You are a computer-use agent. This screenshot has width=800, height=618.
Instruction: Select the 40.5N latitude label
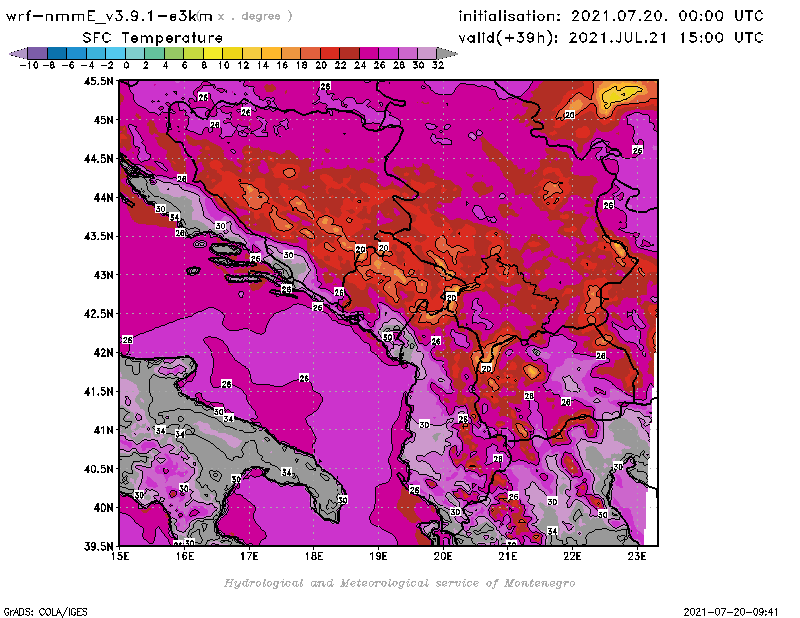click(x=98, y=469)
